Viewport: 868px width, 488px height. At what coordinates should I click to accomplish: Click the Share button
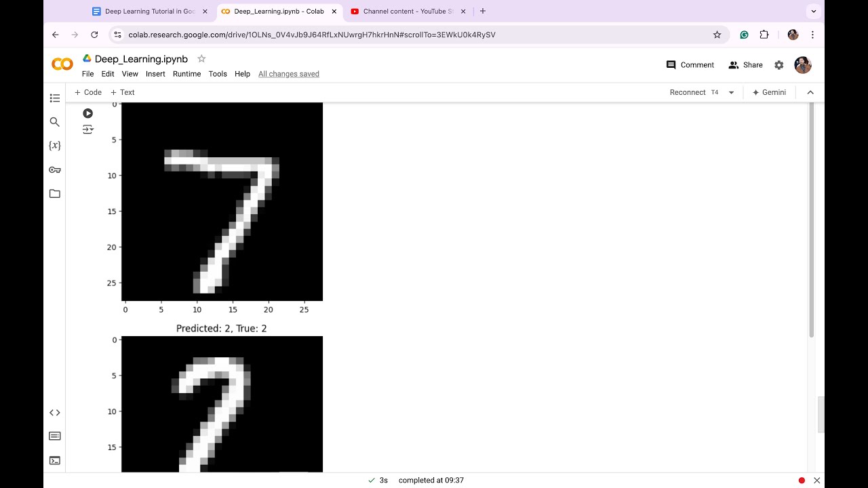click(x=745, y=65)
